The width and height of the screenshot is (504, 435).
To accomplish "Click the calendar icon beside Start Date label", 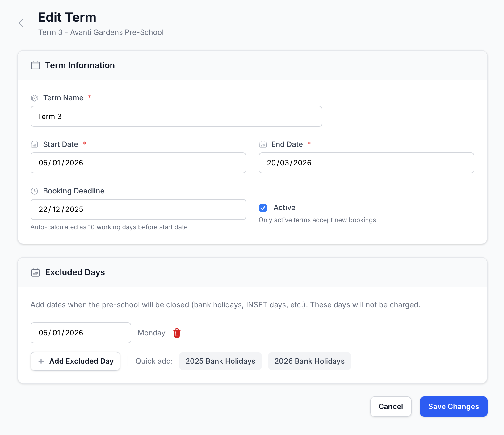I will pos(35,144).
